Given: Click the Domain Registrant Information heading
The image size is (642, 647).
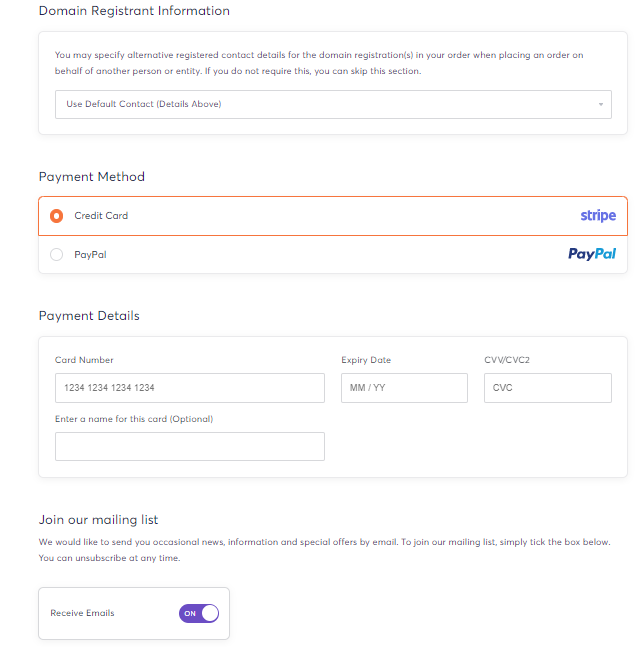Looking at the screenshot, I should [134, 11].
